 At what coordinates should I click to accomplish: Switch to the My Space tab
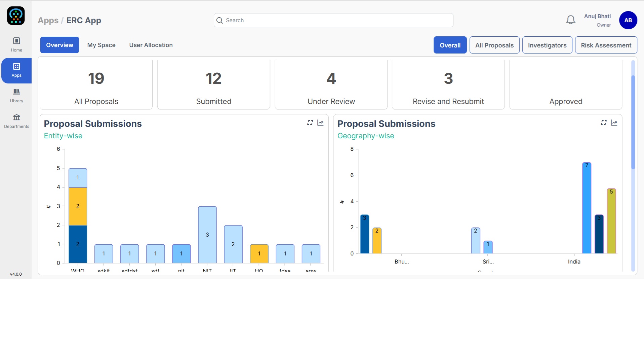101,45
